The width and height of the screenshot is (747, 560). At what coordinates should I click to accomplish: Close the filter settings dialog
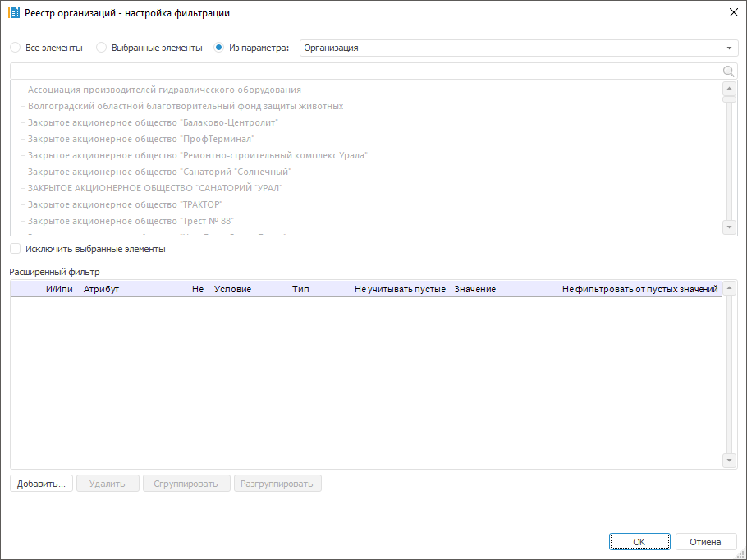[x=733, y=13]
